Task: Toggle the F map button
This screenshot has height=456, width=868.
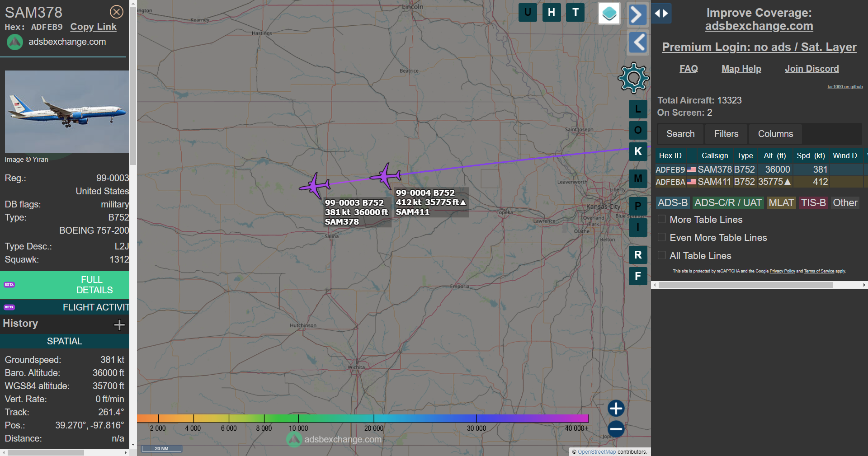Action: [x=638, y=276]
